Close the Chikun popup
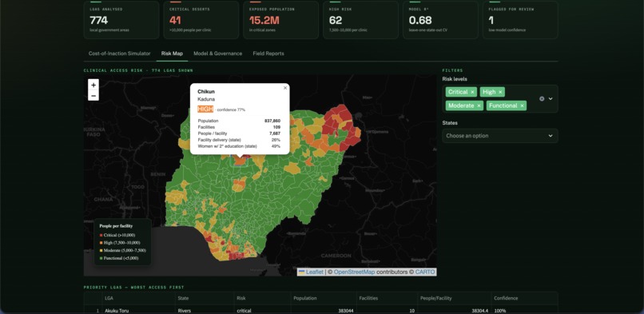The height and width of the screenshot is (314, 644). tap(285, 88)
